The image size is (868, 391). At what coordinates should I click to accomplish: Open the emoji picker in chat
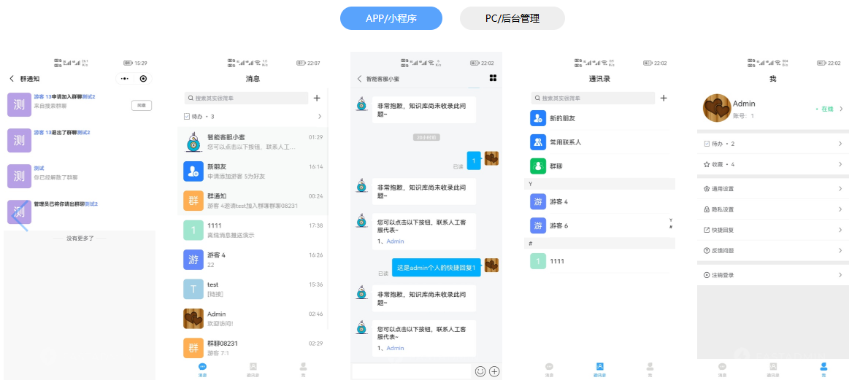tap(480, 371)
